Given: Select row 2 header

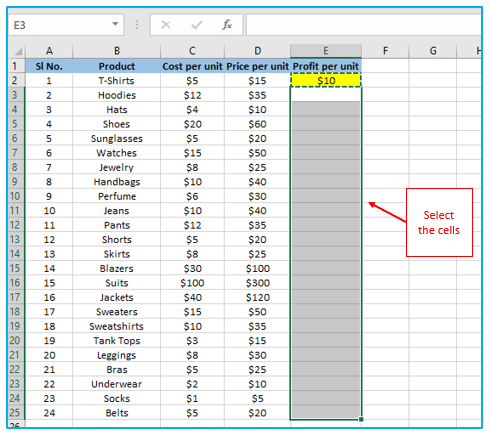Looking at the screenshot, I should click(17, 80).
